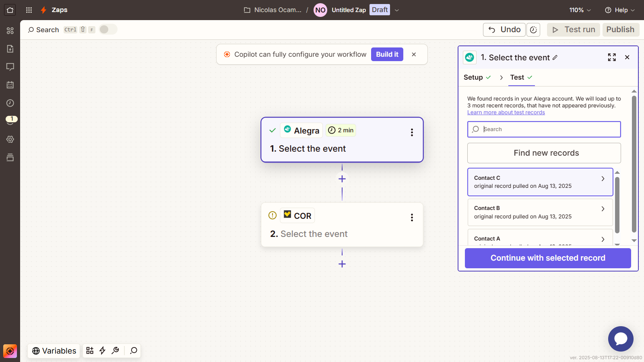Click the lightning bolt icon in bottom toolbar
The image size is (644, 362).
tap(103, 351)
